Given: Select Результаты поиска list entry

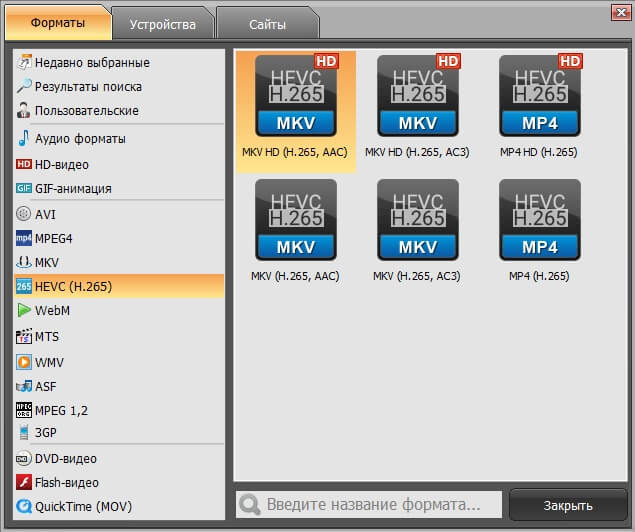Looking at the screenshot, I should tap(119, 86).
